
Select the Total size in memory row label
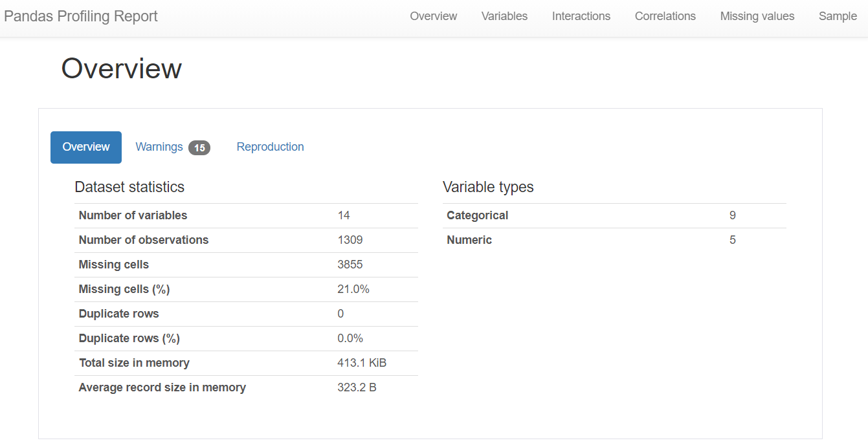[x=134, y=363]
